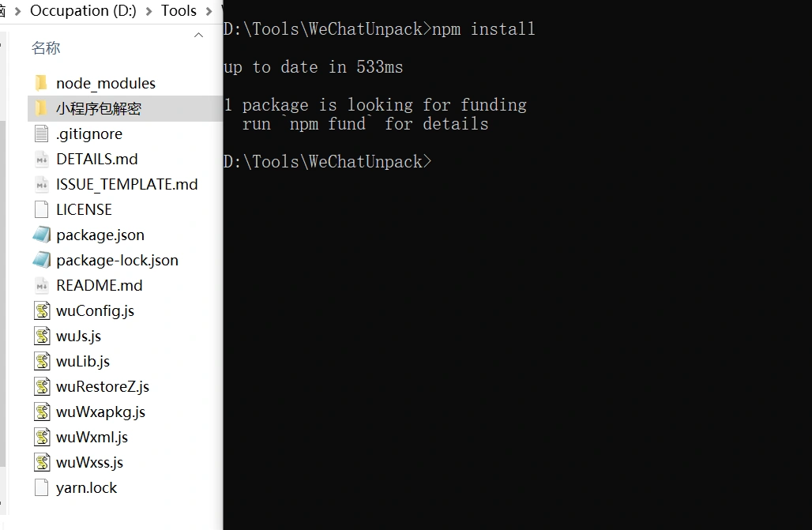Click the yarn.lock file icon
The width and height of the screenshot is (812, 530).
coord(42,487)
